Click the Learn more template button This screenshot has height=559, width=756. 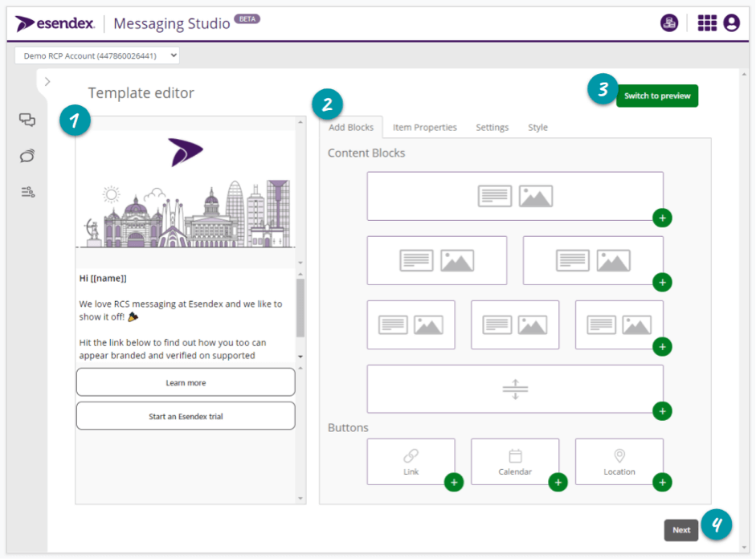pos(186,382)
